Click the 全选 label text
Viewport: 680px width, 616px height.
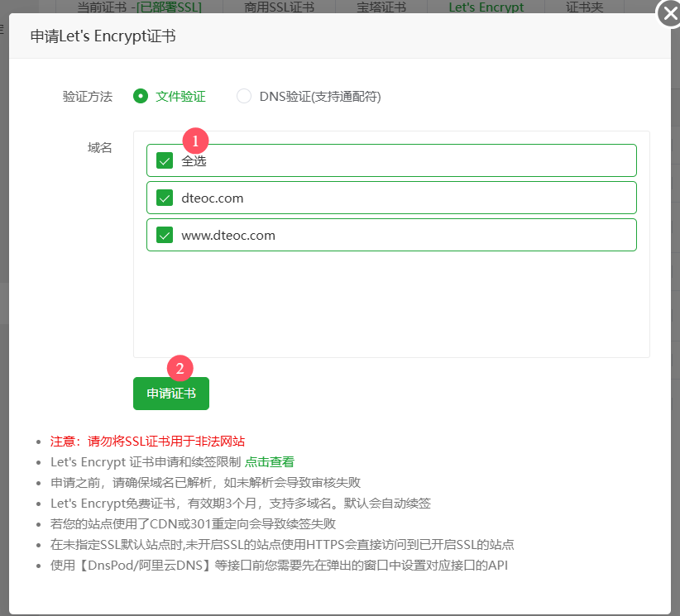(194, 160)
